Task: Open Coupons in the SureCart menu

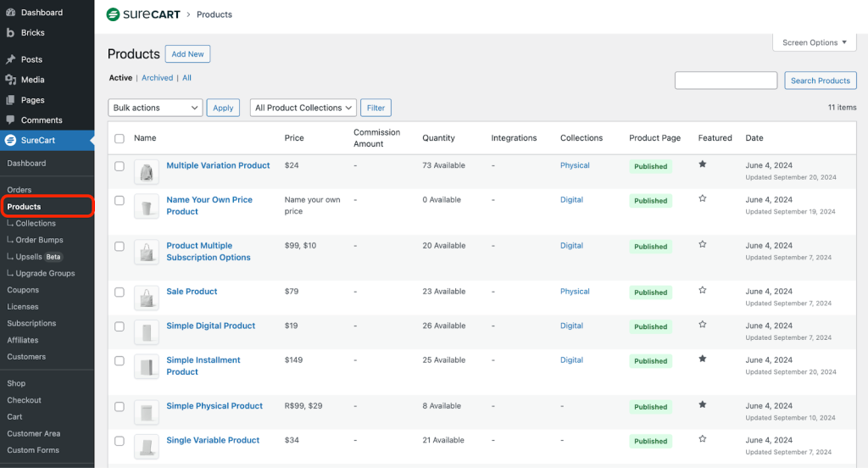Action: click(23, 290)
